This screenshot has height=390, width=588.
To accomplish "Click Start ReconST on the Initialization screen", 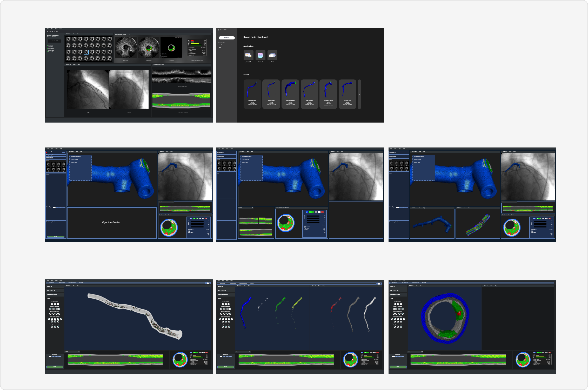I will coord(55,41).
